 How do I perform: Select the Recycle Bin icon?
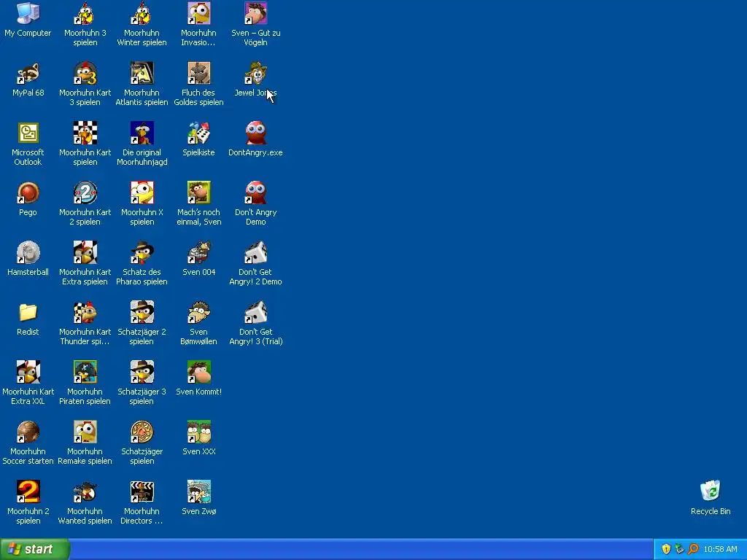click(711, 491)
